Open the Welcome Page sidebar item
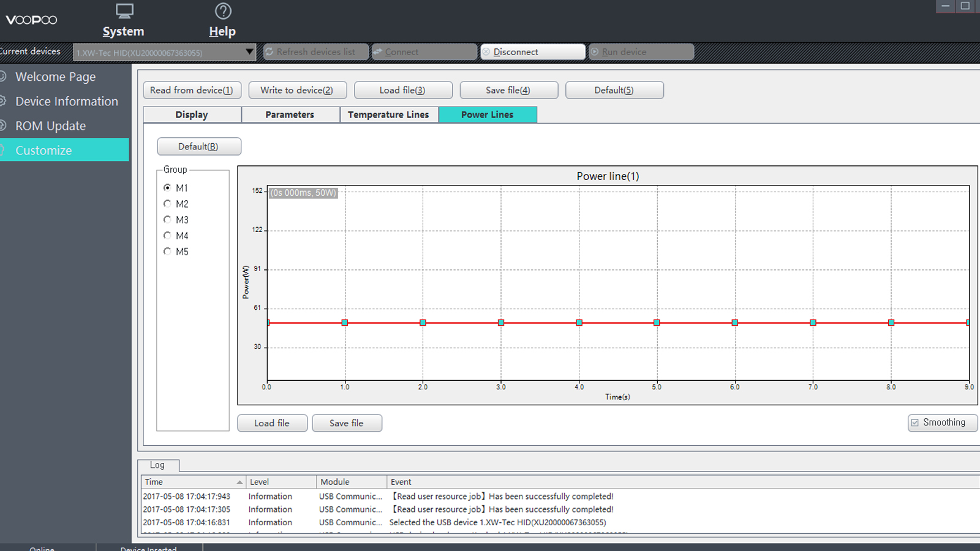The image size is (980, 551). click(x=55, y=77)
